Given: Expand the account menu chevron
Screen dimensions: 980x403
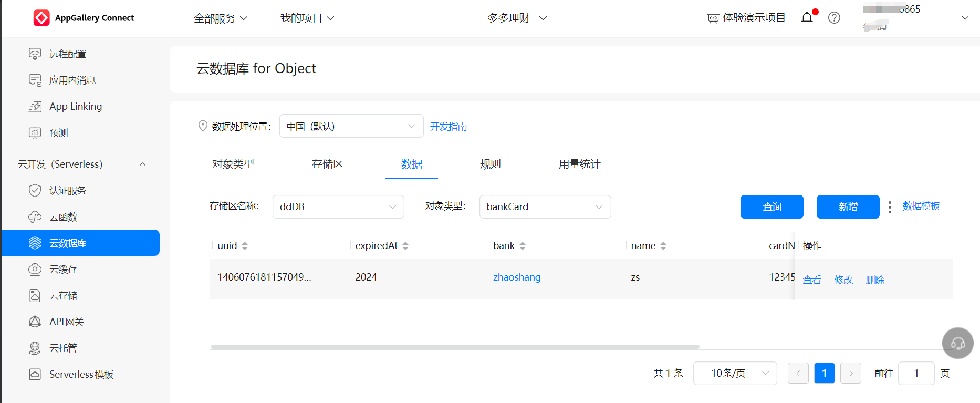Looking at the screenshot, I should coord(965,18).
